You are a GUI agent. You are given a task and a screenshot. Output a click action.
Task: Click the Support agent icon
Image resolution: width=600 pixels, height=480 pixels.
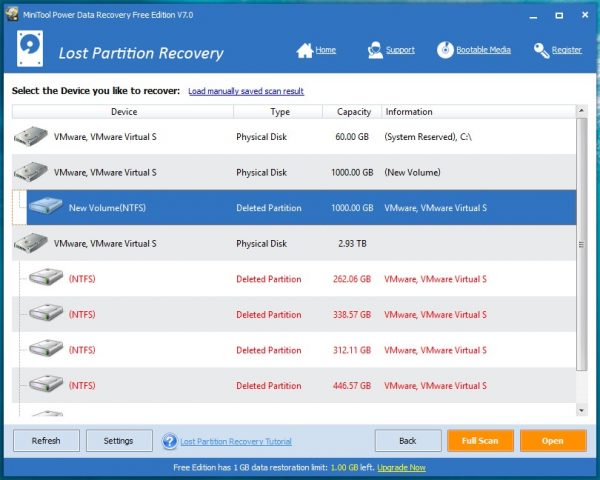tap(375, 50)
